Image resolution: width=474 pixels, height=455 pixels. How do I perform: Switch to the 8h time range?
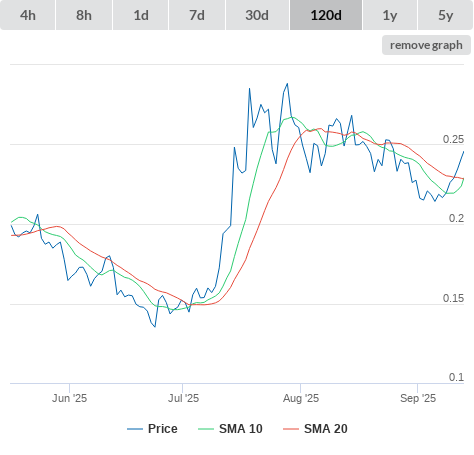point(84,15)
